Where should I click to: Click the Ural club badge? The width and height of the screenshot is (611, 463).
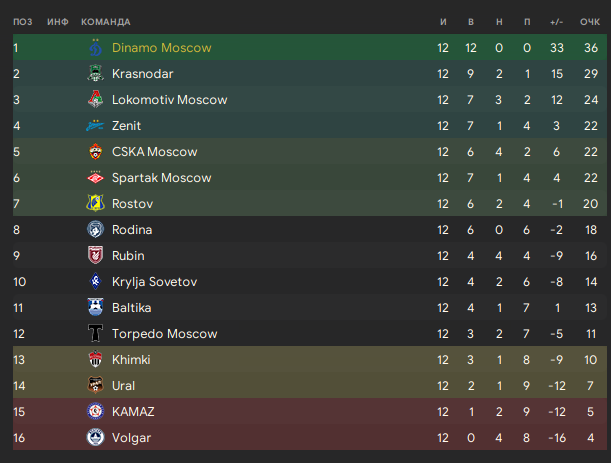tap(95, 385)
